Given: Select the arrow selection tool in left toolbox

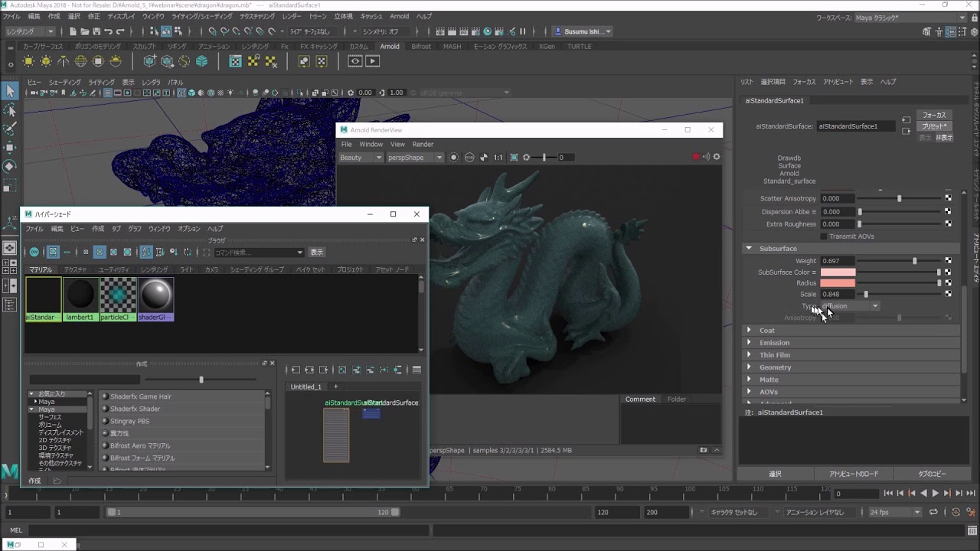Looking at the screenshot, I should [x=10, y=91].
